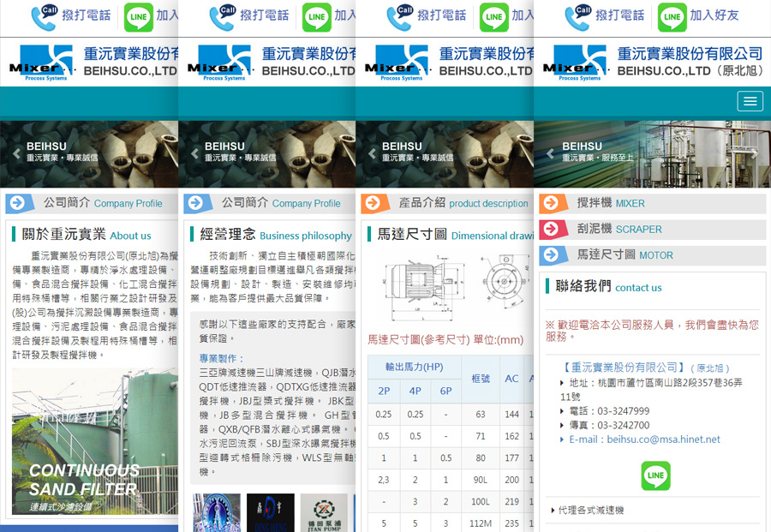Screen dimensions: 771x532
Task: Click the 馬達尺寸圖(參考尺寸) 單位:(mm) caption
Action: [445, 340]
